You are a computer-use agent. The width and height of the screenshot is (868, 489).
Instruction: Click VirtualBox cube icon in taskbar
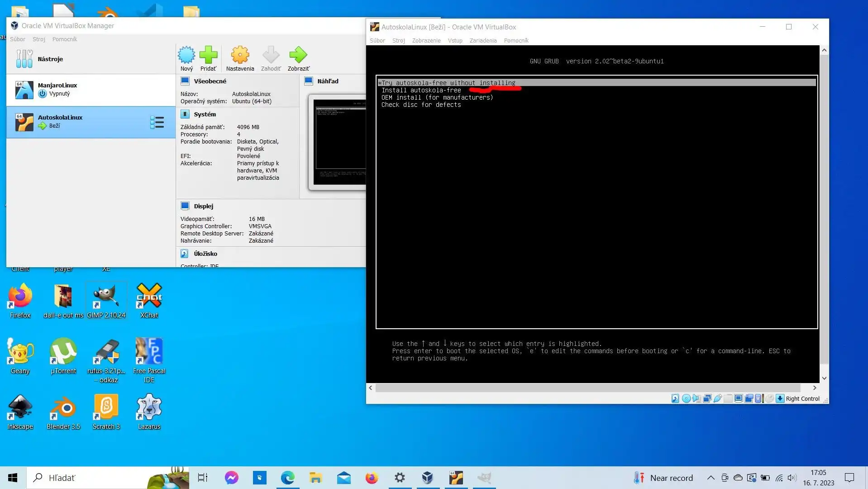[427, 478]
